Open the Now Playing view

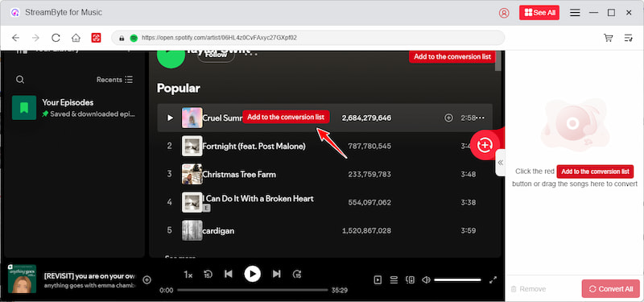pos(378,279)
